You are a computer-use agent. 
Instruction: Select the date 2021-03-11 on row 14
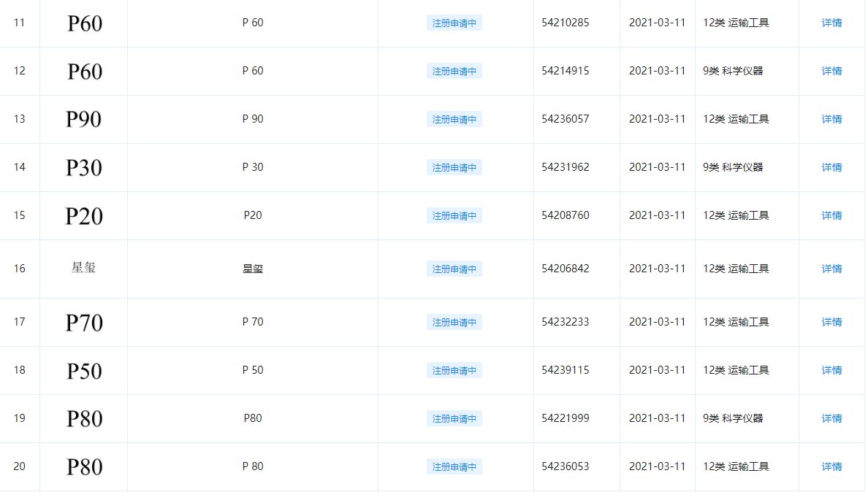657,167
